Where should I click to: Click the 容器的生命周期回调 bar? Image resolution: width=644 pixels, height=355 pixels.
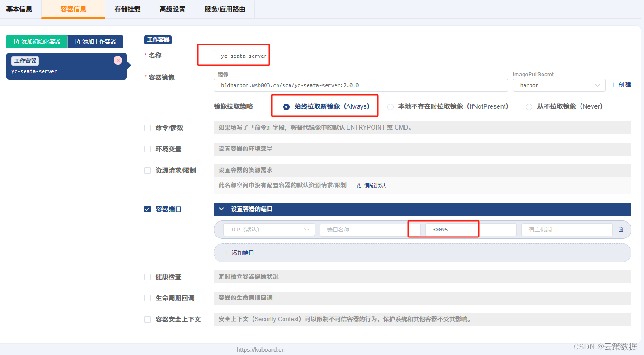pos(422,298)
